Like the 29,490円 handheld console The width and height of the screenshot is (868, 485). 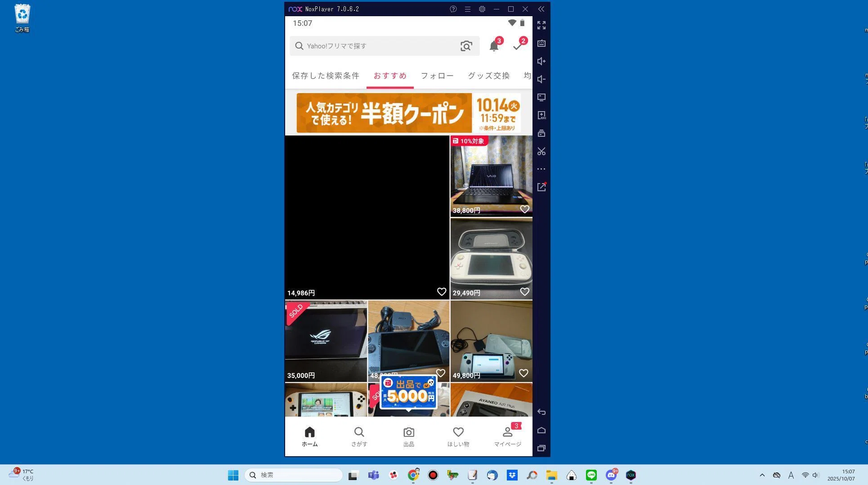524,292
